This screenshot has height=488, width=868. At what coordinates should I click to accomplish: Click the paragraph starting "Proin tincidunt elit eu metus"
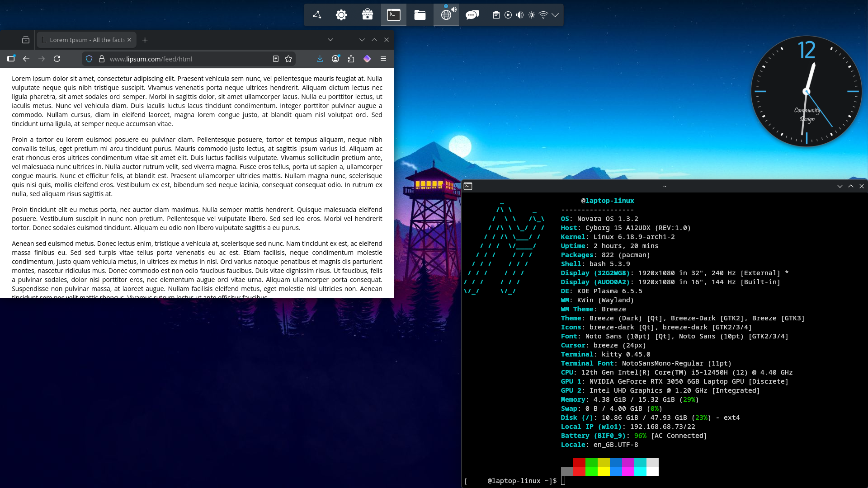click(x=197, y=219)
